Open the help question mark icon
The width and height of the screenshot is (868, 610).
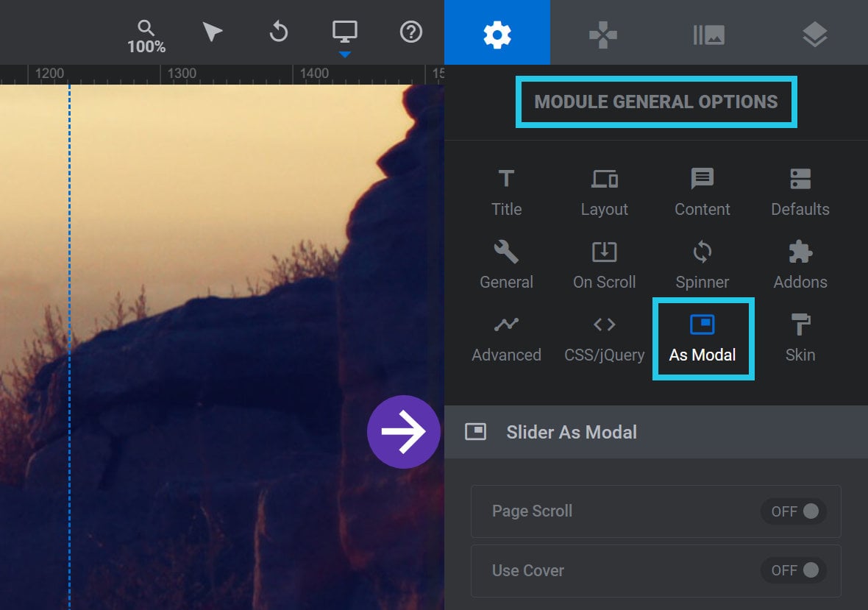pos(410,32)
